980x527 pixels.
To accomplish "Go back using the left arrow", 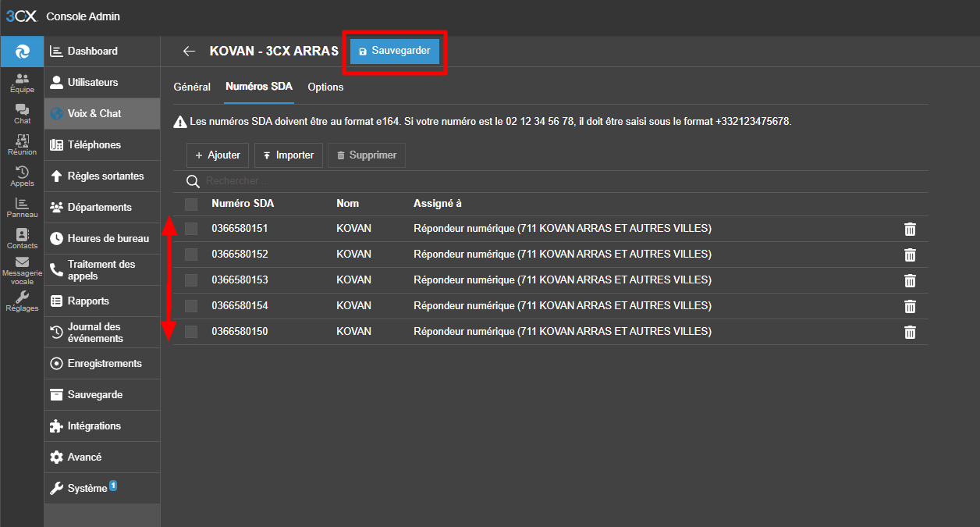I will 189,52.
